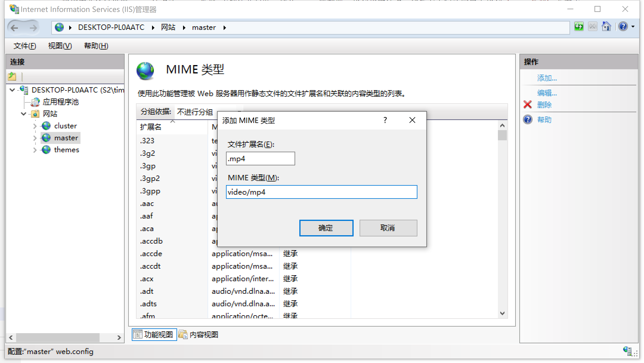Click the back navigation arrow
This screenshot has height=363, width=644.
14,28
